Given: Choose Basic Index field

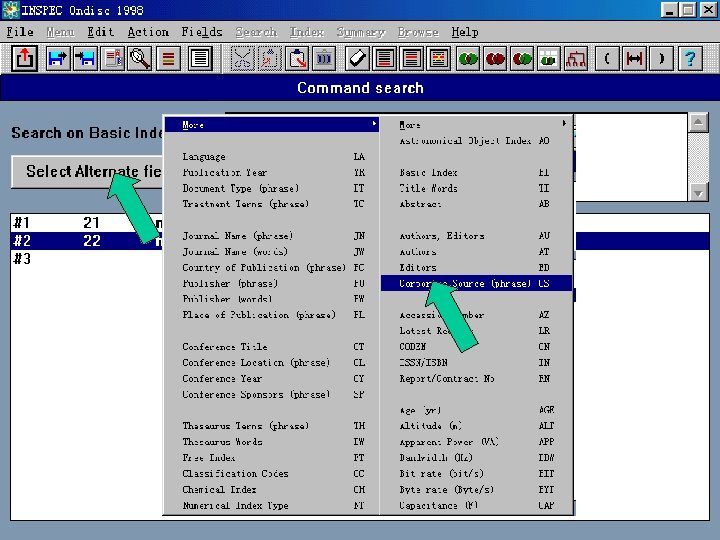Looking at the screenshot, I should 477,173.
